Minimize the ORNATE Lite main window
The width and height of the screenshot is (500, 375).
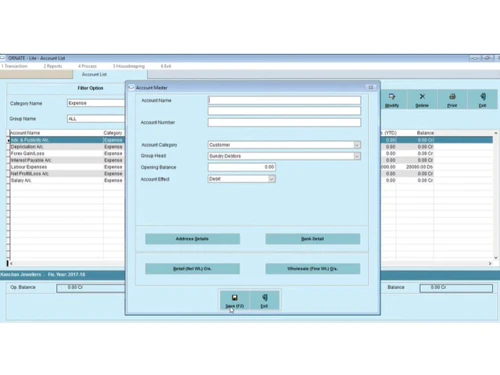click(475, 58)
